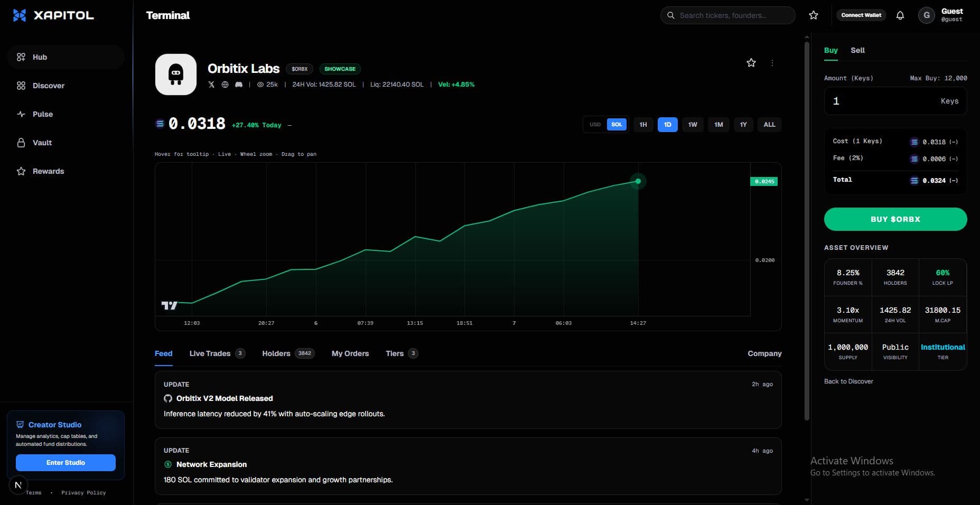
Task: Set chart range to ALL
Action: (x=769, y=125)
